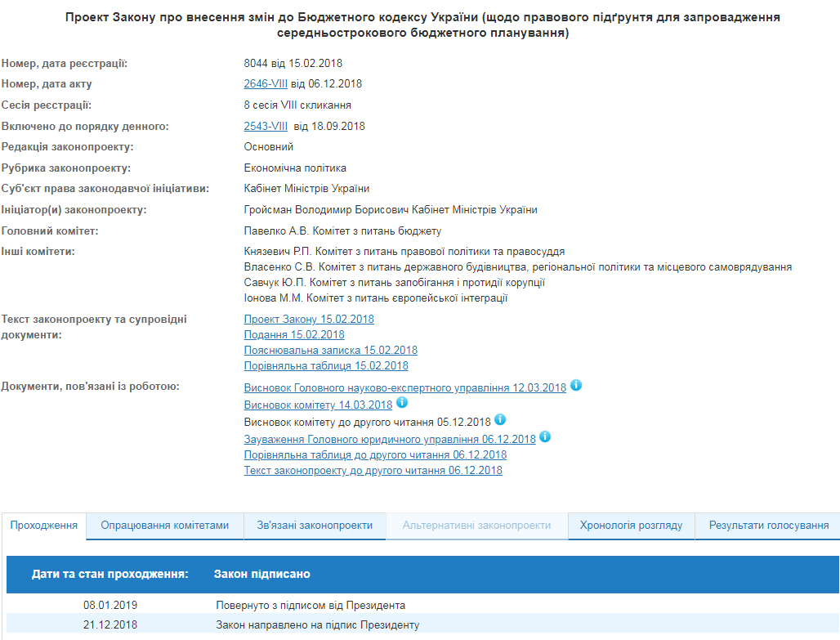
Task: Select the Альтернативні законопроекти tab
Action: (x=476, y=526)
